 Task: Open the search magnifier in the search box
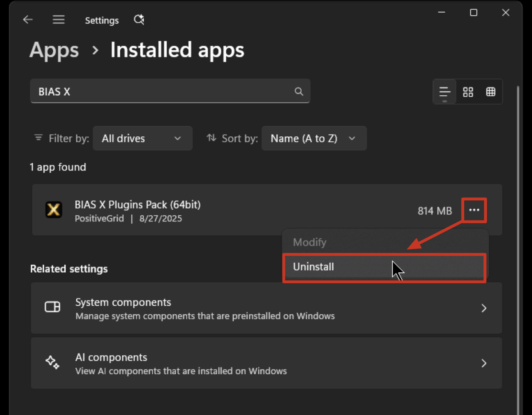point(299,91)
